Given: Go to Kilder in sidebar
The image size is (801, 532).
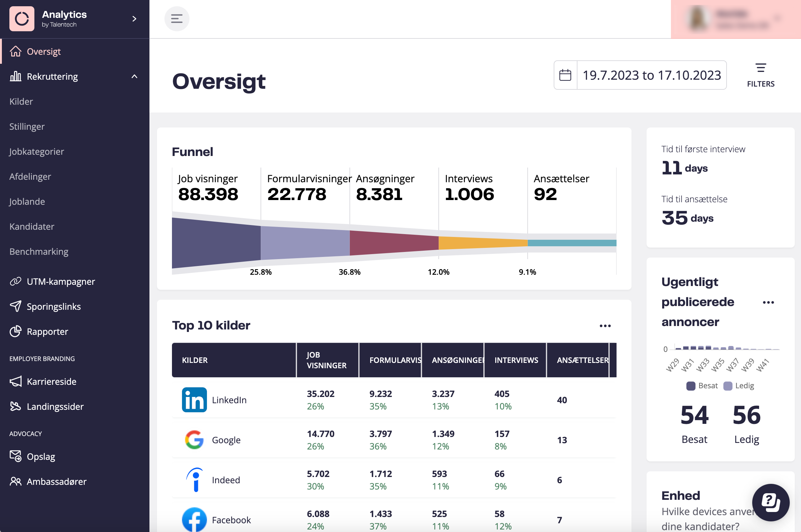Looking at the screenshot, I should click(x=21, y=102).
